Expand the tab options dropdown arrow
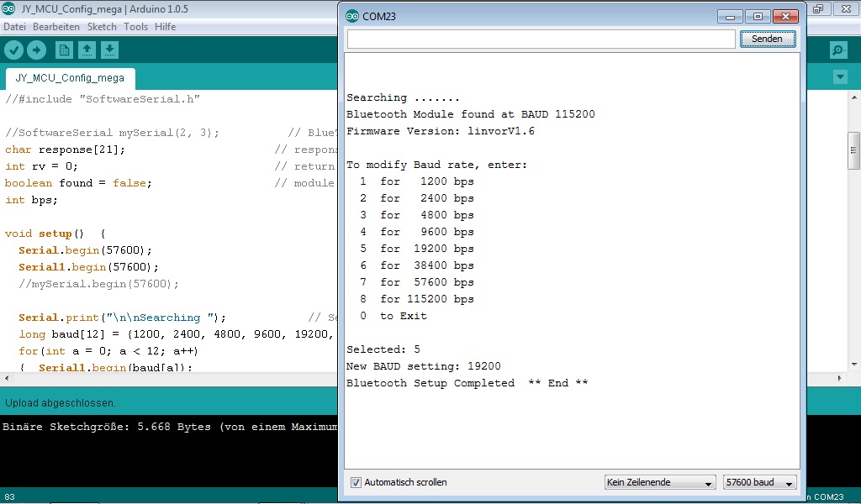The width and height of the screenshot is (861, 504). (x=840, y=77)
